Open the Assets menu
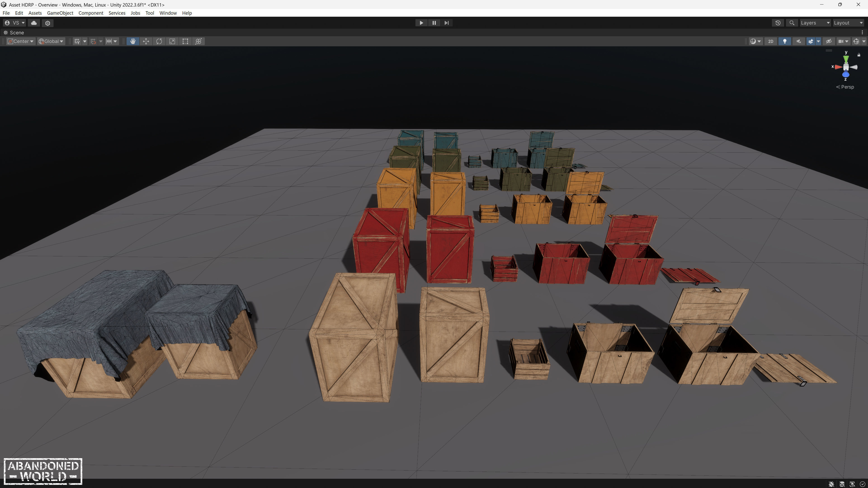Screen dimensions: 868x488 point(35,13)
